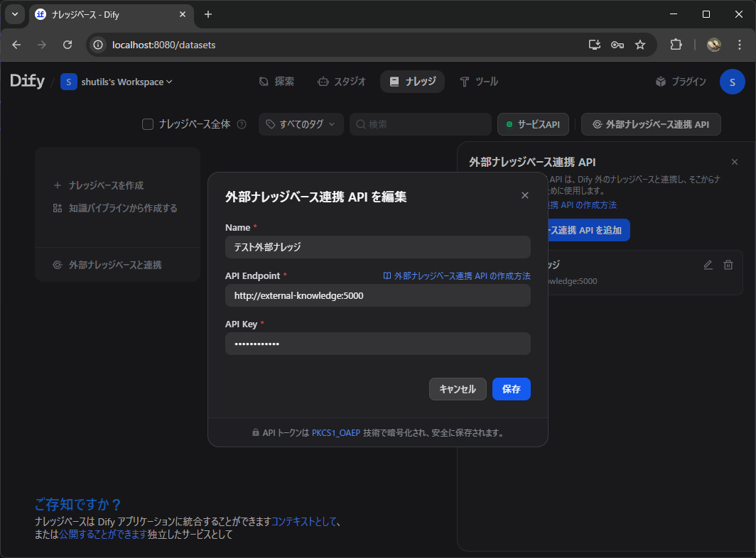The height and width of the screenshot is (558, 756).
Task: Edit テスト外部ナレッジ with the pencil icon
Action: 708,264
